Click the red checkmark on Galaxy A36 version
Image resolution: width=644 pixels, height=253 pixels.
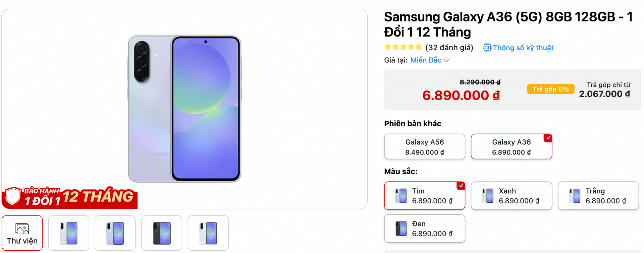point(547,137)
